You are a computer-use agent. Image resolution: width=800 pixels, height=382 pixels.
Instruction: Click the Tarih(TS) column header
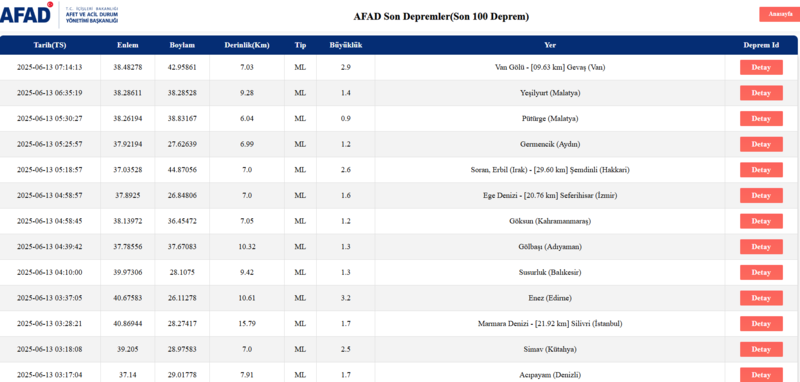[49, 45]
